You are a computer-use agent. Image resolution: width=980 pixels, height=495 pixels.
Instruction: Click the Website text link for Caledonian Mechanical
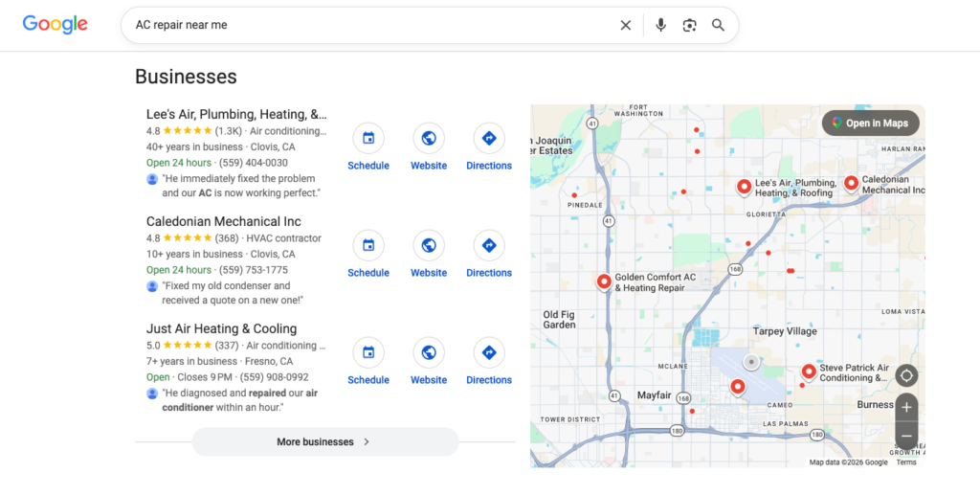pos(429,273)
